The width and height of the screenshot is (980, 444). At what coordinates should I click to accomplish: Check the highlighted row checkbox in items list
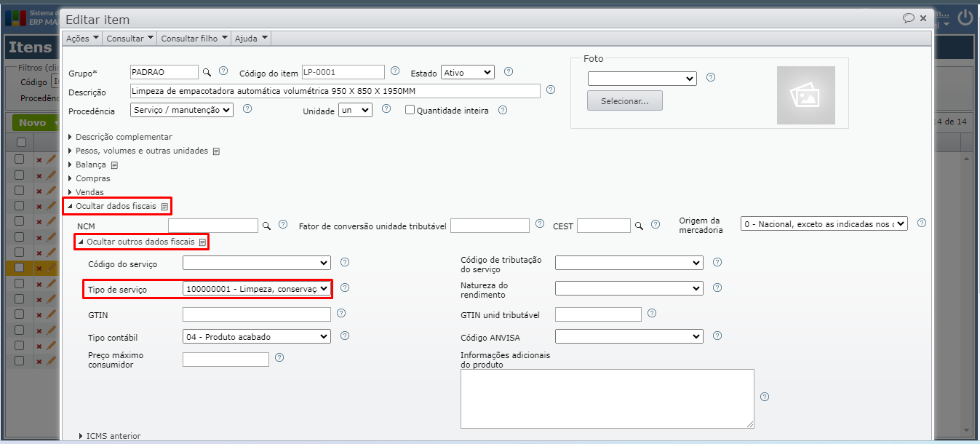click(x=20, y=268)
